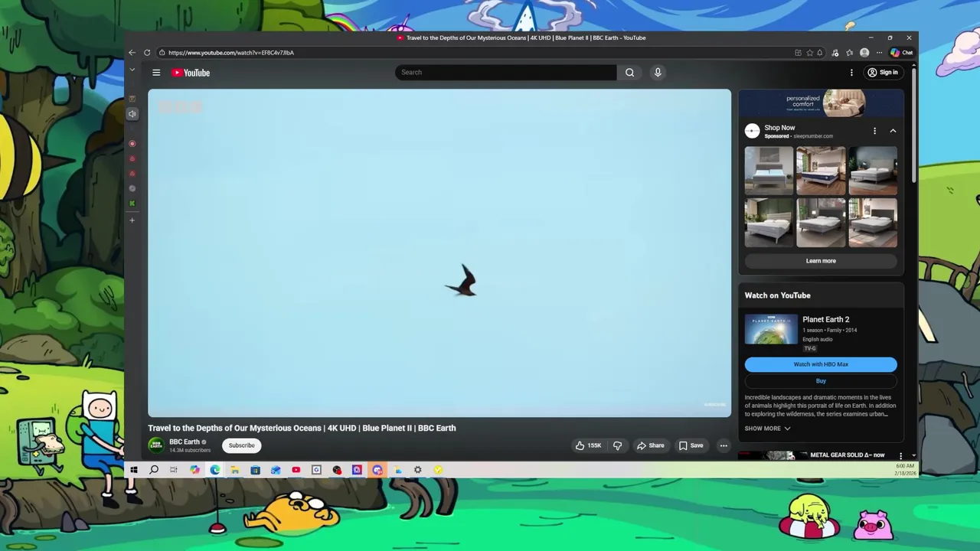Open Windows taskbar Search
This screenshot has width=980, height=551.
click(x=154, y=470)
